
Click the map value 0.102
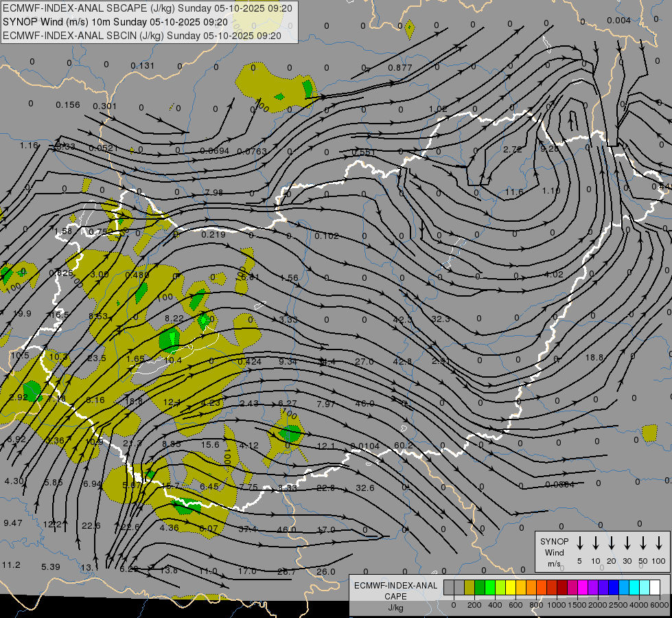tap(327, 236)
